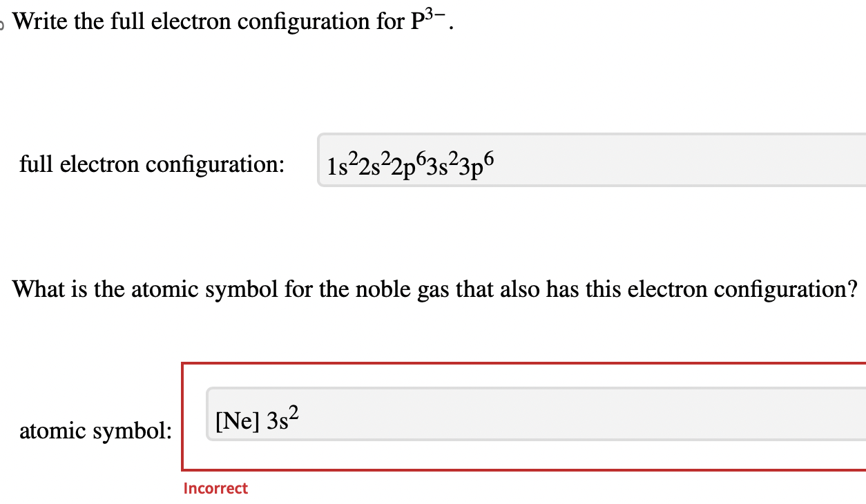The image size is (866, 504).
Task: Click the question mark ending the second question
Action: pos(853,287)
